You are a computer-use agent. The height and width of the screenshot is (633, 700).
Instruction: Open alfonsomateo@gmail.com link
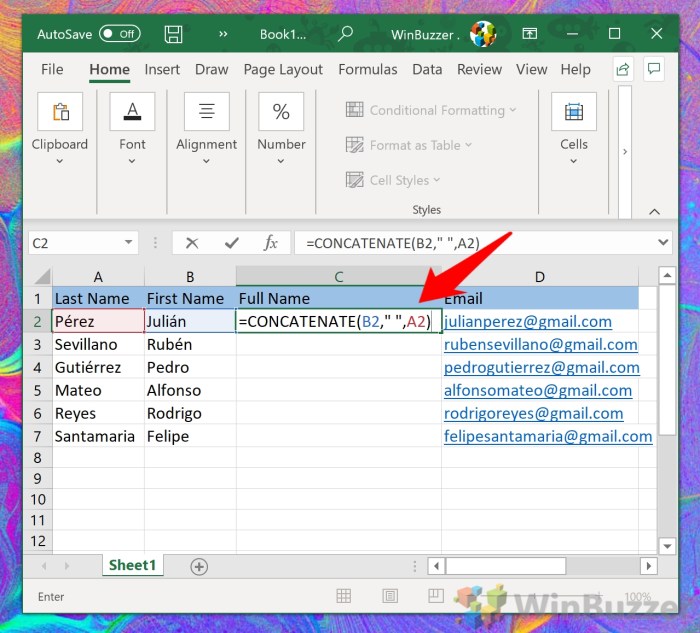538,390
